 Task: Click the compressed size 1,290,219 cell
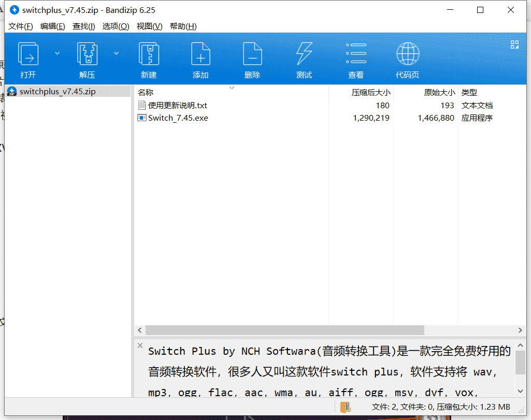(371, 118)
